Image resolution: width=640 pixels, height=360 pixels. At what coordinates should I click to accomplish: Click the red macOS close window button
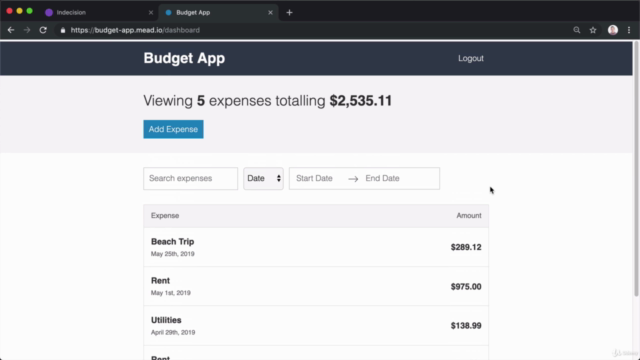9,11
